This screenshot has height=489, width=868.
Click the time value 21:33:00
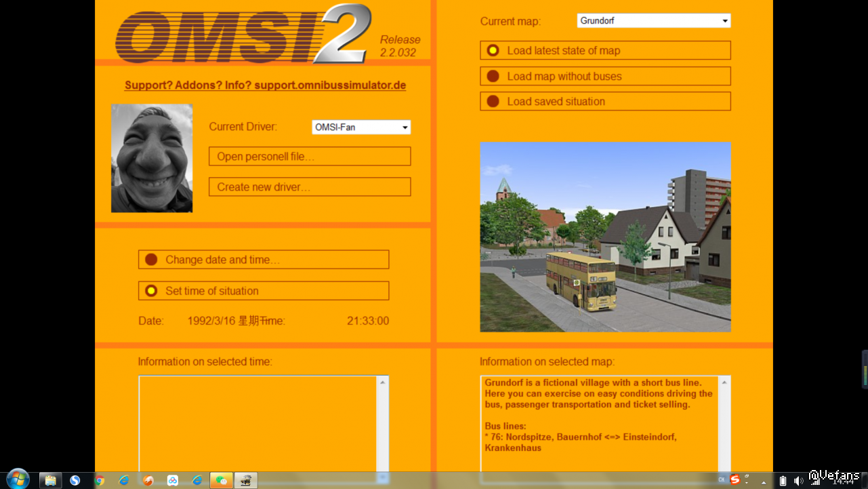[368, 321]
